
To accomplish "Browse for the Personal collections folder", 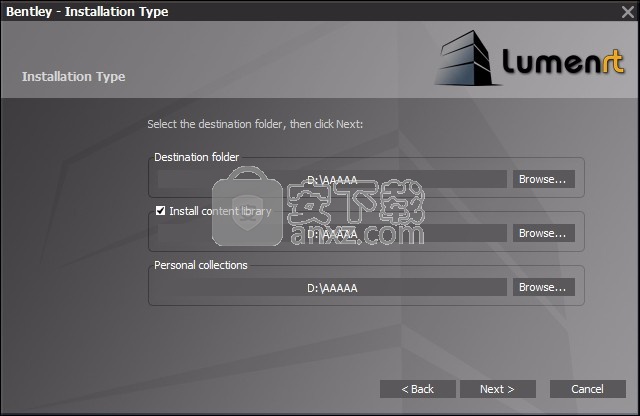I will (544, 287).
